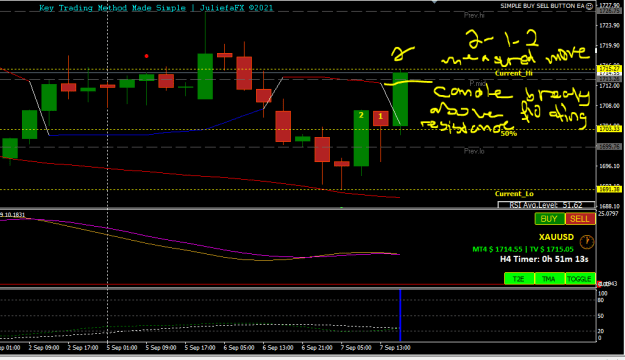Click the chart shift triangle at top edge
This screenshot has height=360, width=625.
pos(434,2)
